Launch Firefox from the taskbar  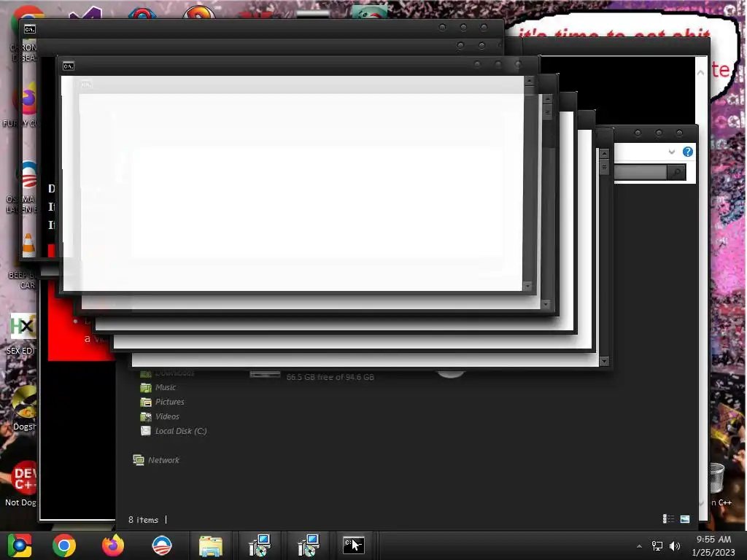(113, 545)
